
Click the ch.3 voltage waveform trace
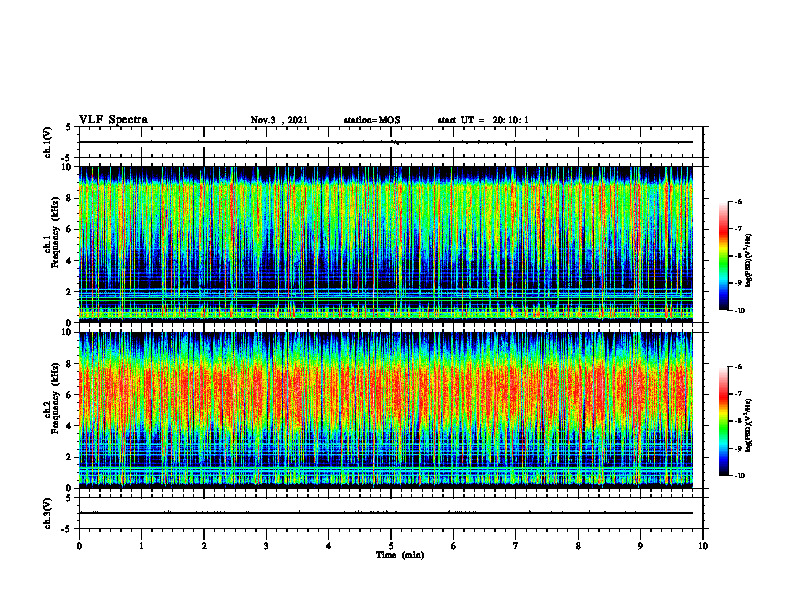pyautogui.click(x=385, y=513)
